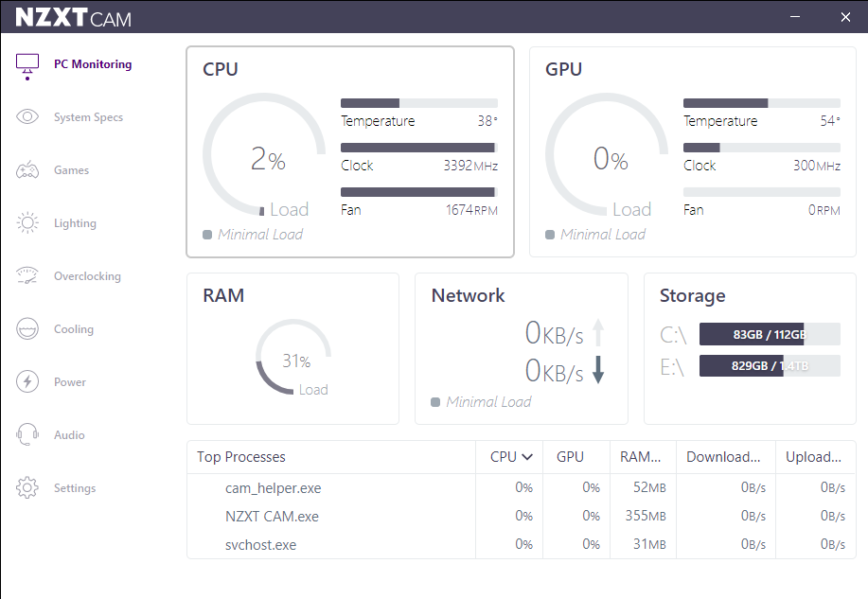The height and width of the screenshot is (599, 868).
Task: Select the Games controller icon
Action: click(x=27, y=170)
